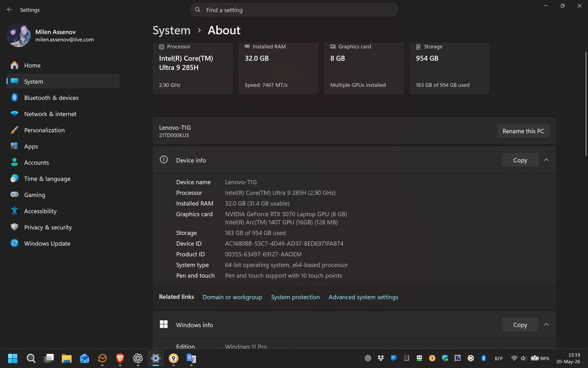Click the Settings window vertical scrollbar

pos(586,104)
